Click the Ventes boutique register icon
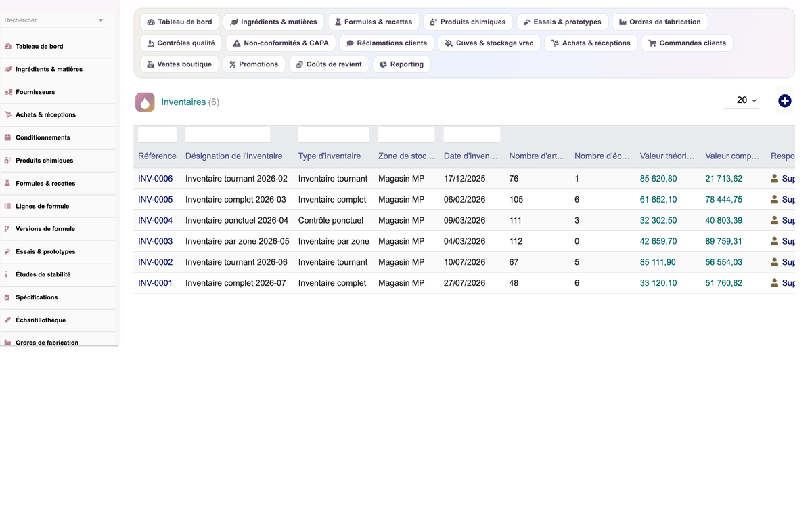The image size is (812, 508). pyautogui.click(x=150, y=64)
